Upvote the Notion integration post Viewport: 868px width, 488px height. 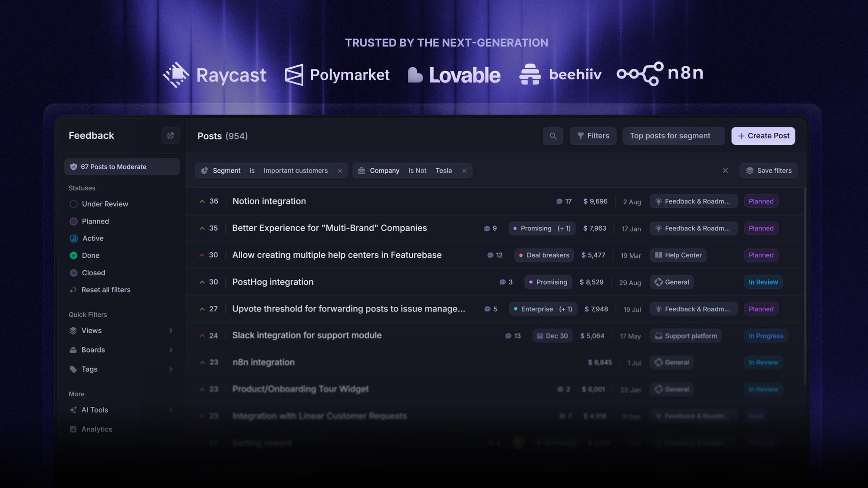click(202, 201)
